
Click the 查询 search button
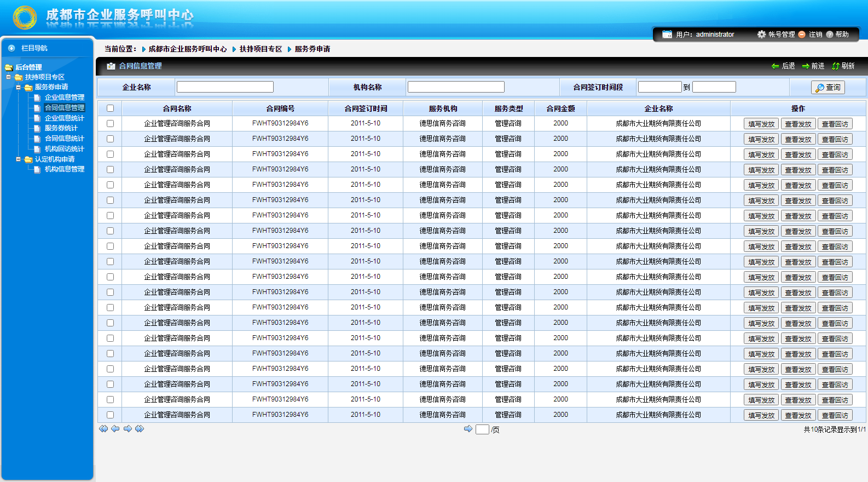828,88
